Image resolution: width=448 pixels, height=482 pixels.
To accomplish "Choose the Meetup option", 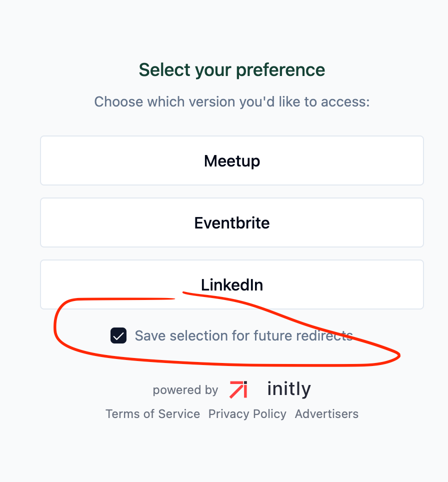I will (232, 160).
